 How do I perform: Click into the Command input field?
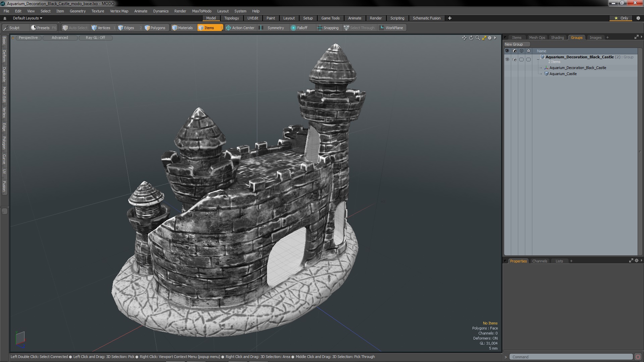point(570,357)
